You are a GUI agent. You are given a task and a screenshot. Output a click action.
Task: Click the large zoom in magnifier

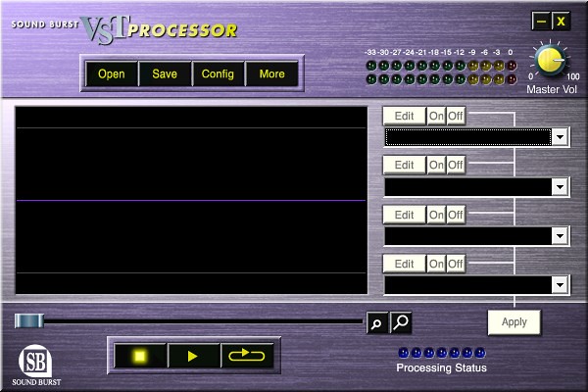(401, 322)
